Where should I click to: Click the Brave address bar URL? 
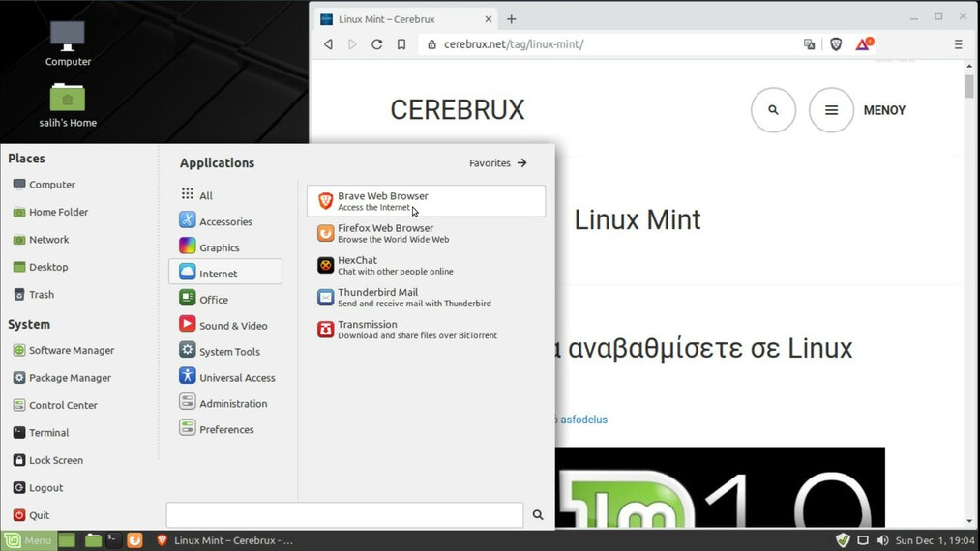point(514,44)
